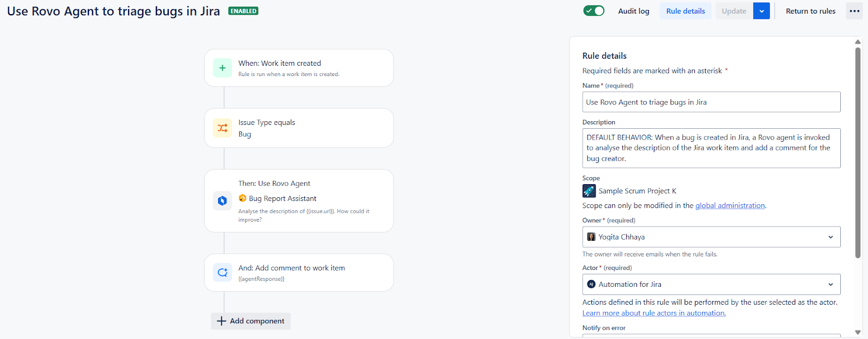Click 'Bug Report Assistant' agent name
The image size is (868, 339).
(283, 198)
